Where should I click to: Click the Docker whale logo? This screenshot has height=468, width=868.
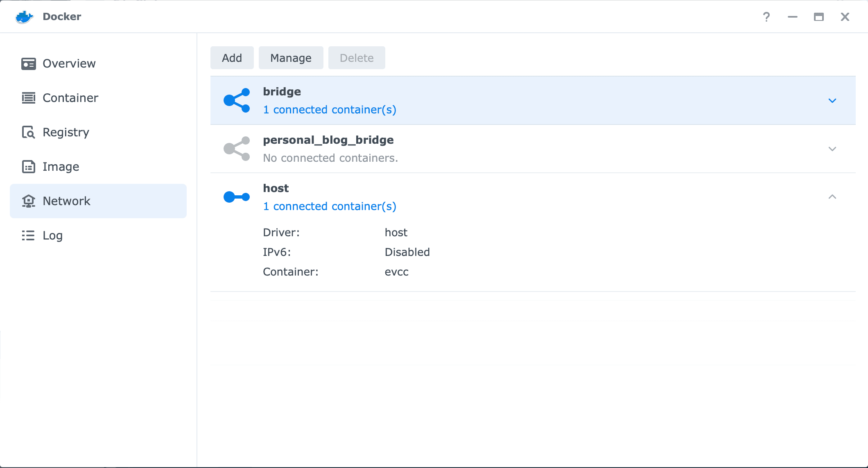(x=24, y=16)
